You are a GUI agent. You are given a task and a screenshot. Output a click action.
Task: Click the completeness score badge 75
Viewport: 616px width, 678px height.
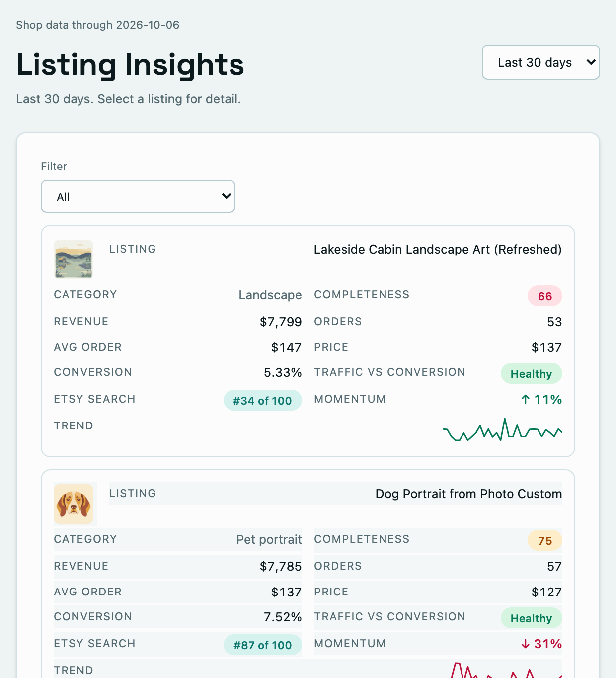(x=545, y=540)
